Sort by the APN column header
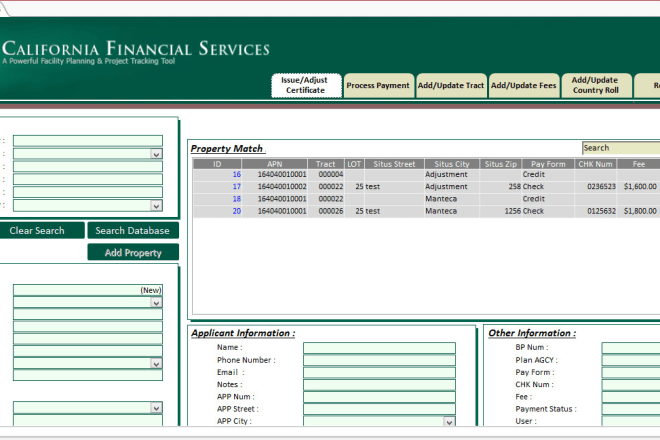The width and height of the screenshot is (660, 440). [274, 164]
